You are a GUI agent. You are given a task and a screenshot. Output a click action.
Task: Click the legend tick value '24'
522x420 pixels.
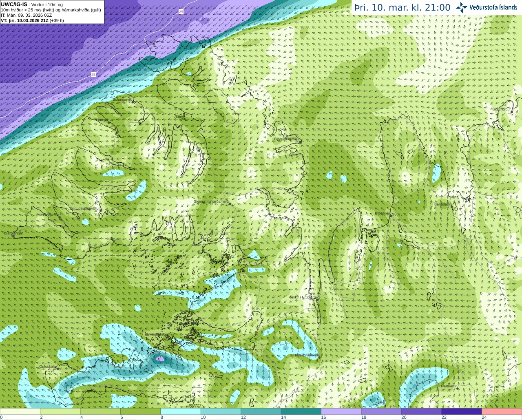(484, 417)
